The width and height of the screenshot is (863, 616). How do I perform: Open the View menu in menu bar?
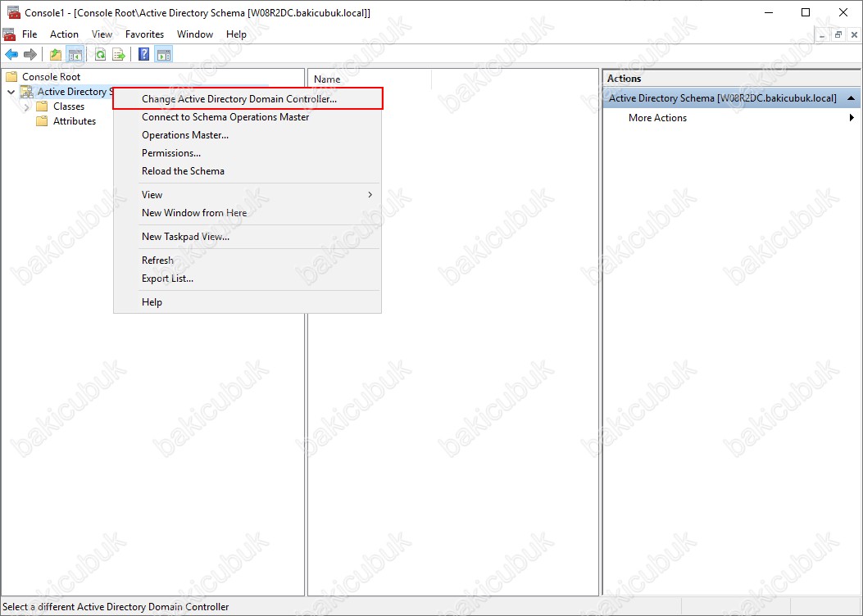click(x=102, y=34)
